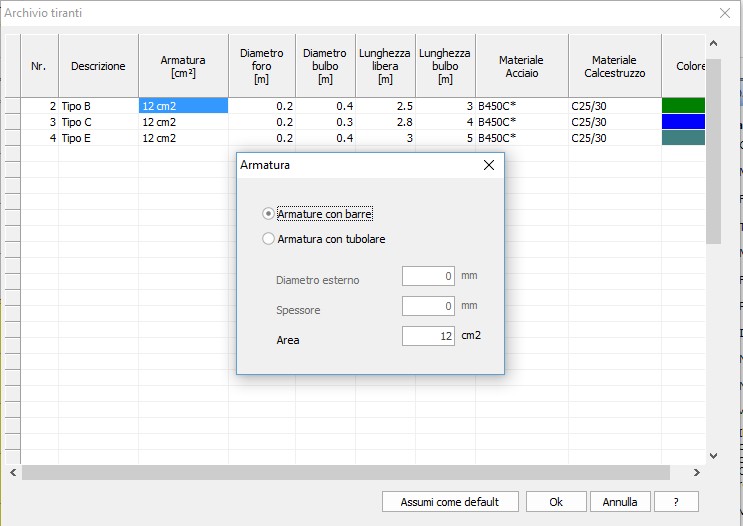Click the Materiale Acciaio column header

click(521, 67)
